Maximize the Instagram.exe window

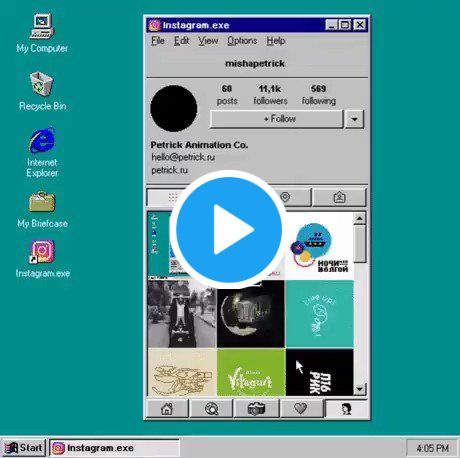(345, 25)
